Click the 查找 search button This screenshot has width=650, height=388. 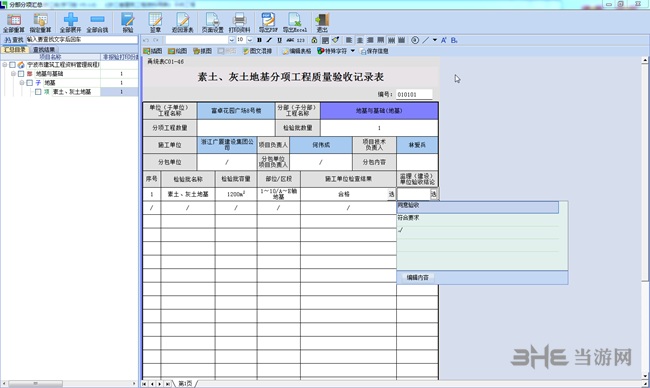(x=13, y=40)
